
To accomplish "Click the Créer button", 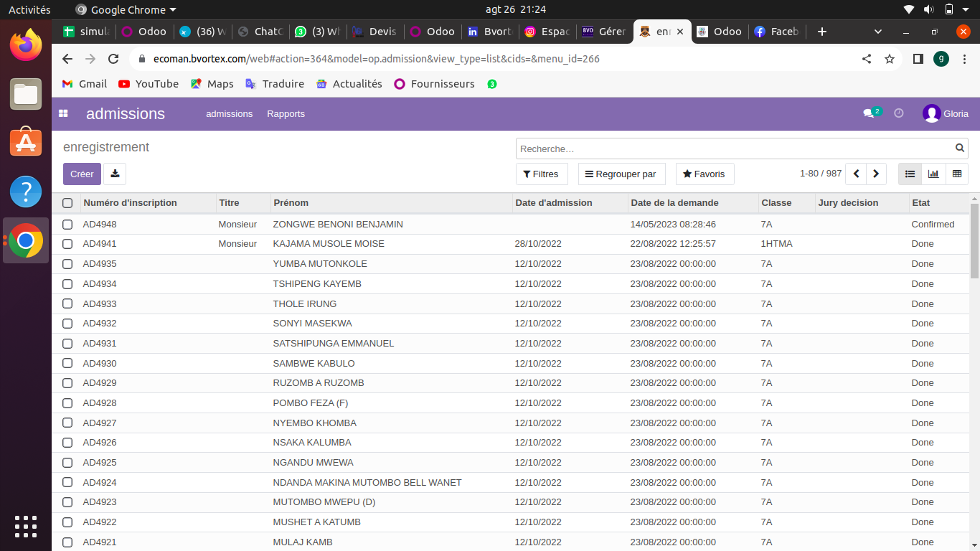I will click(x=82, y=174).
